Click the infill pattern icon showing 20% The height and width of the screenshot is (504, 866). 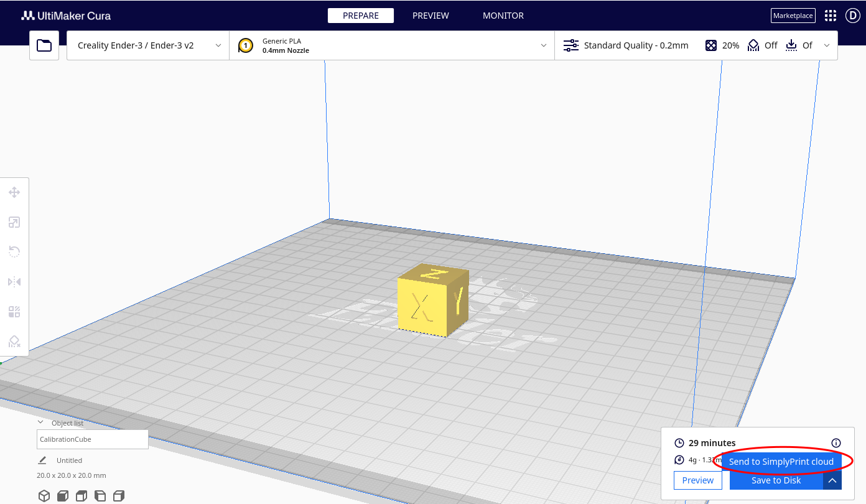click(x=711, y=45)
